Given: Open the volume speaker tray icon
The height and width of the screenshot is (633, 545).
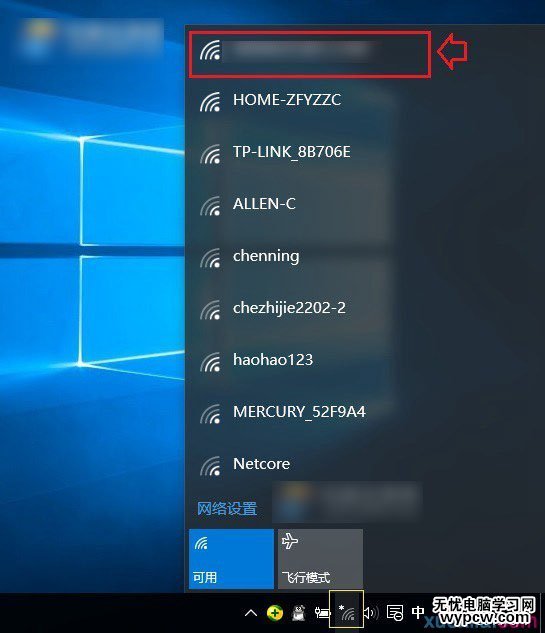Looking at the screenshot, I should pyautogui.click(x=371, y=613).
